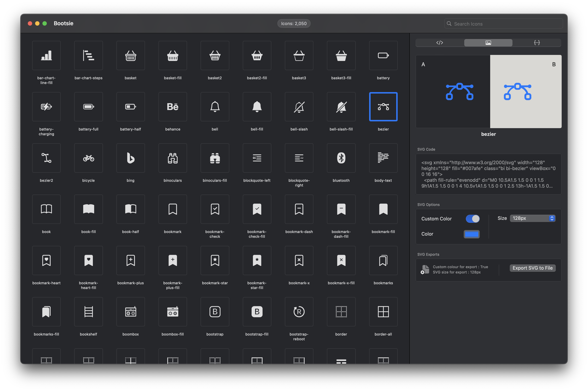Select the bookmark-star icon
Viewport: 588px width, 391px height.
click(x=215, y=260)
